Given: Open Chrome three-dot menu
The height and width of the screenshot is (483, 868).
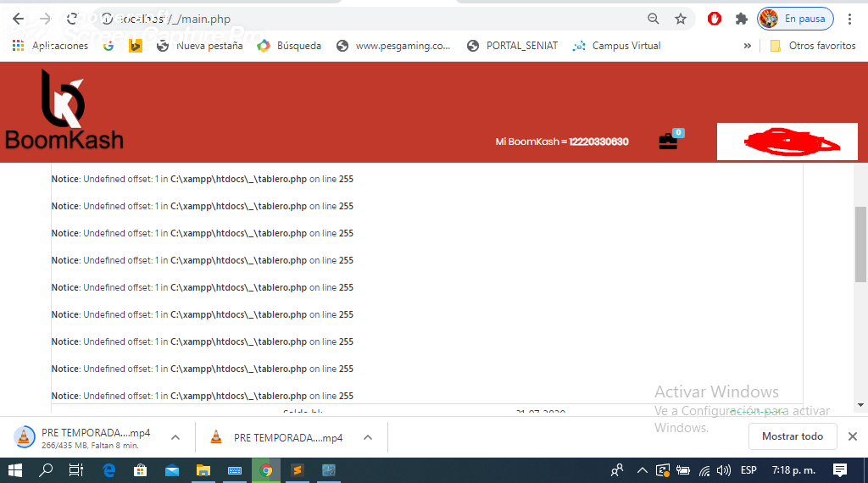Looking at the screenshot, I should coord(849,19).
